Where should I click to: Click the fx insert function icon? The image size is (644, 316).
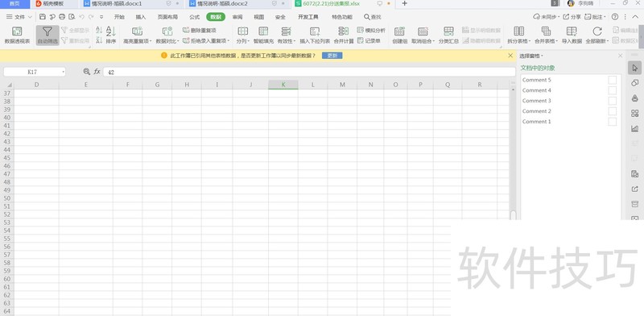97,72
